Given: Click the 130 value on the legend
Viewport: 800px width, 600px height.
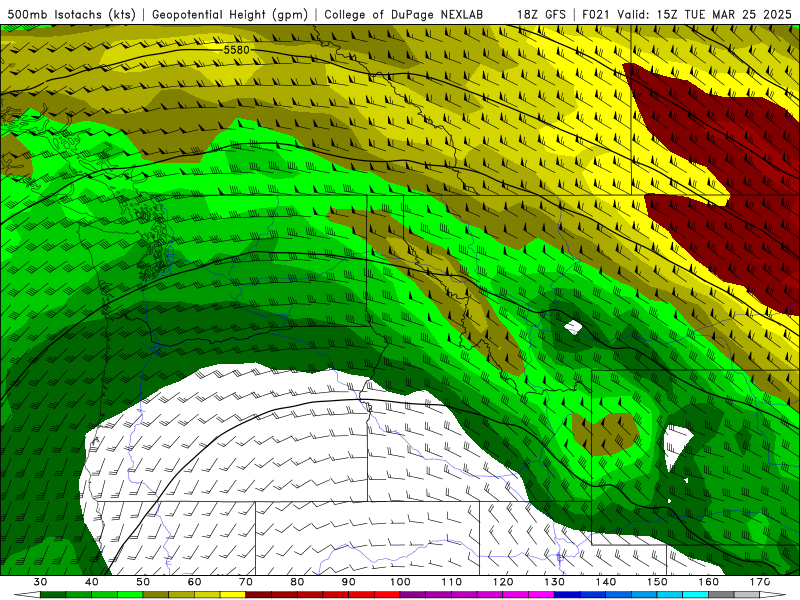Looking at the screenshot, I should point(554,582).
